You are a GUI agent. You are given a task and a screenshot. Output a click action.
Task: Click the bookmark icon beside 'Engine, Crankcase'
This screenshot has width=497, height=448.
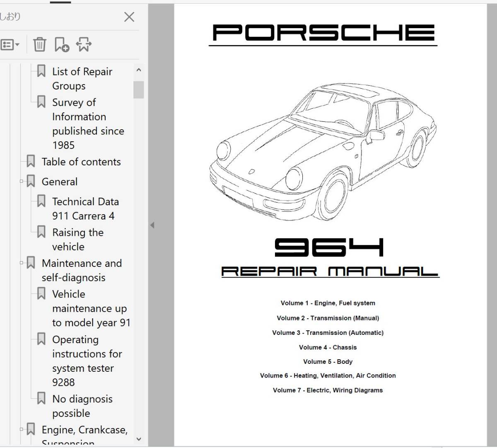31,429
